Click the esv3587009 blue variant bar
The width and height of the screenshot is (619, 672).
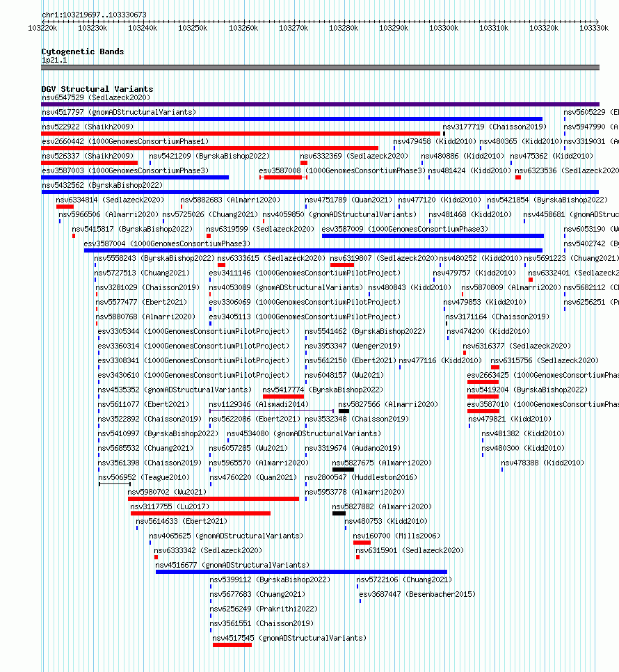(433, 235)
